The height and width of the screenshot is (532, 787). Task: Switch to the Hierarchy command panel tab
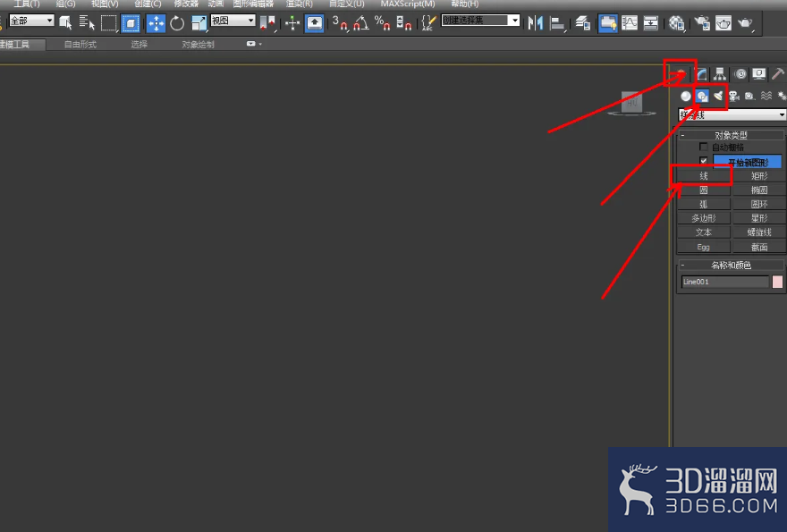[720, 74]
